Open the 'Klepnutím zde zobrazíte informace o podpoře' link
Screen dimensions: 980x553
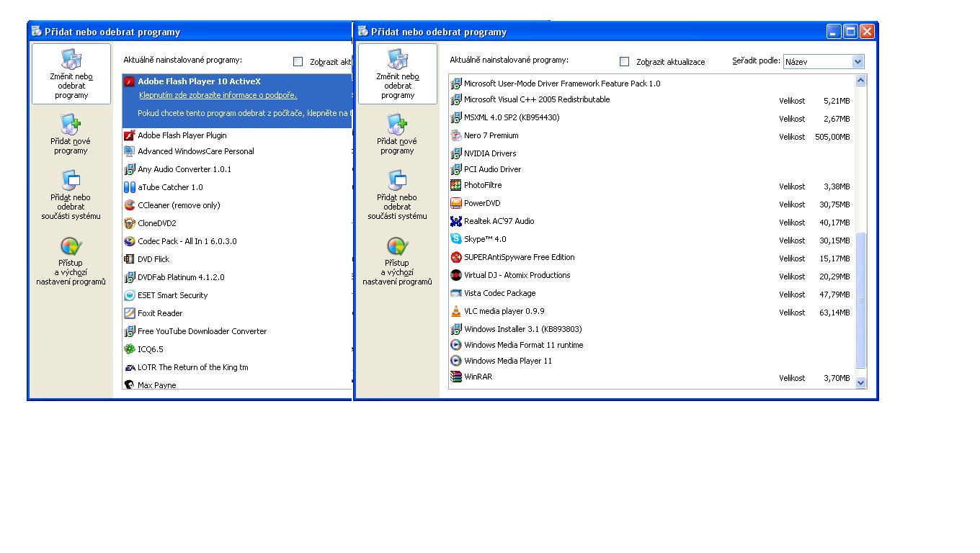point(218,95)
